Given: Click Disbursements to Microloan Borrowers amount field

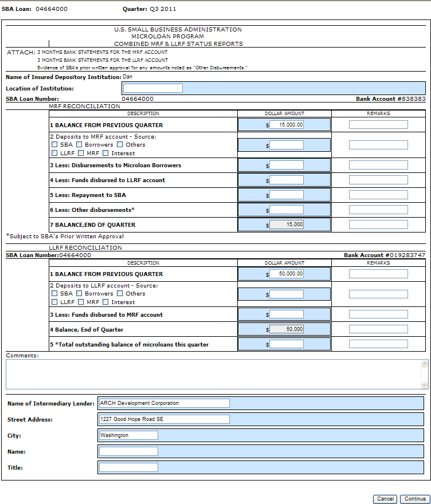Looking at the screenshot, I should pos(287,165).
